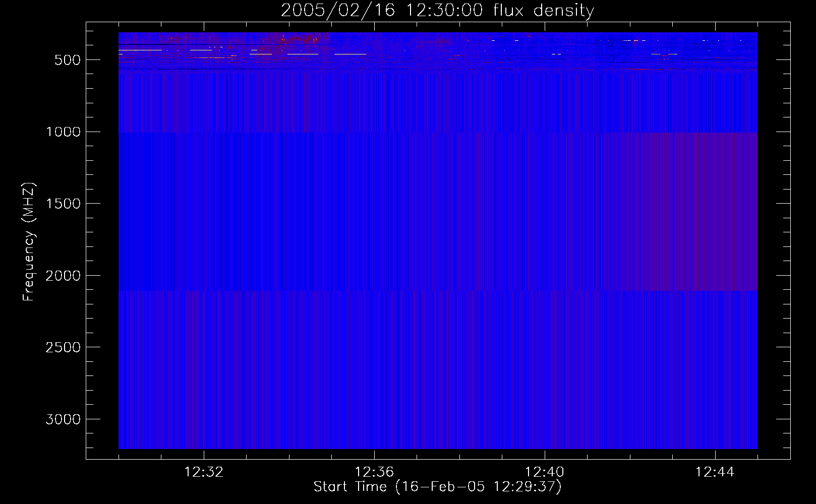The image size is (816, 504).
Task: Select the 2000 frequency tick label
Action: [63, 276]
